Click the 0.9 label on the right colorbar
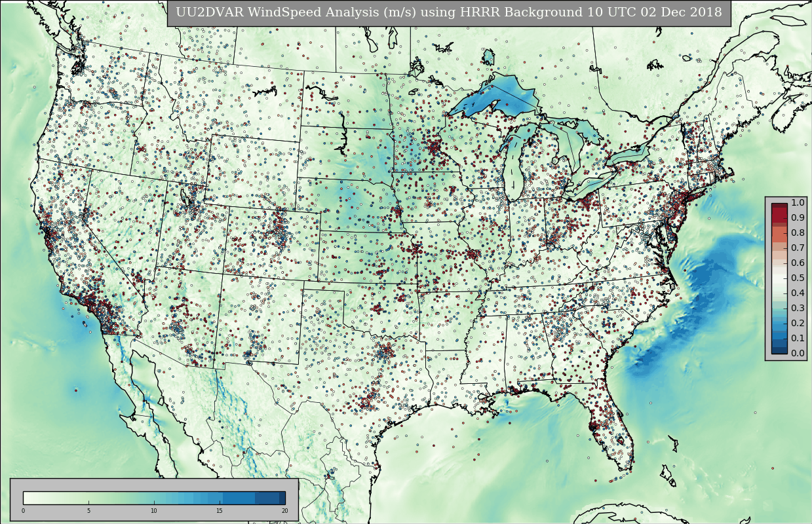The width and height of the screenshot is (812, 524). [798, 218]
